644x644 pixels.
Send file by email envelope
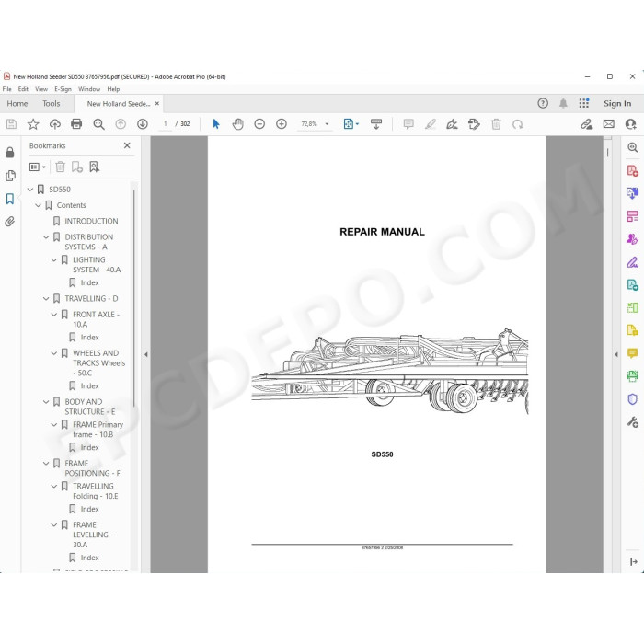[609, 124]
